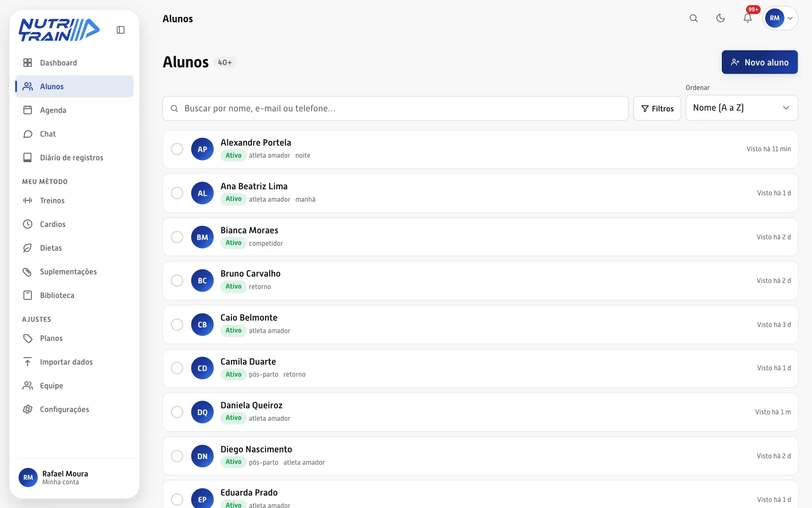Click the student search input field
Viewport: 812px width, 508px height.
coord(395,108)
